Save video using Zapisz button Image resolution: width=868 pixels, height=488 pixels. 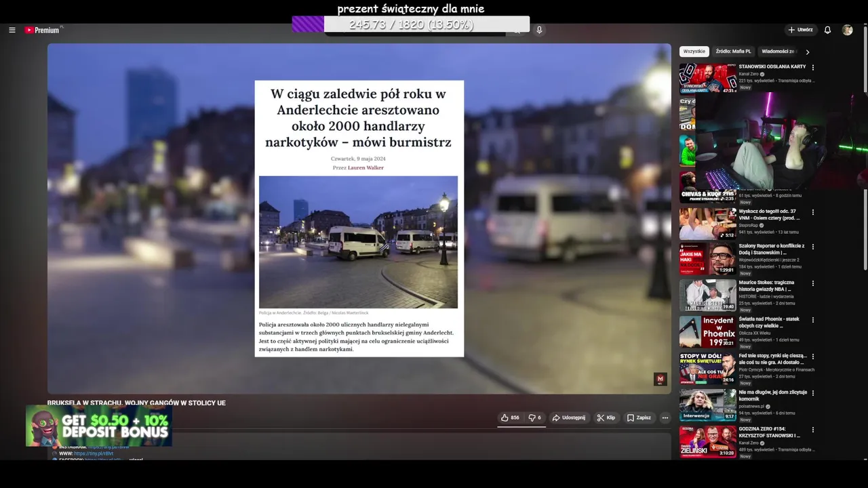click(x=639, y=418)
